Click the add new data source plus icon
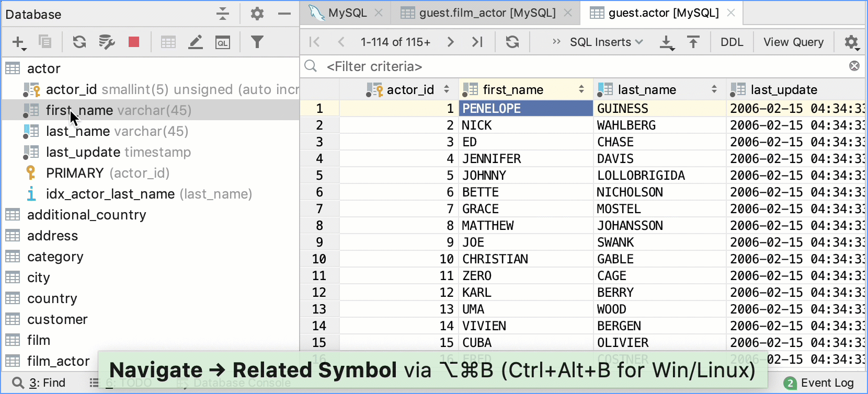The image size is (868, 394). (x=19, y=42)
